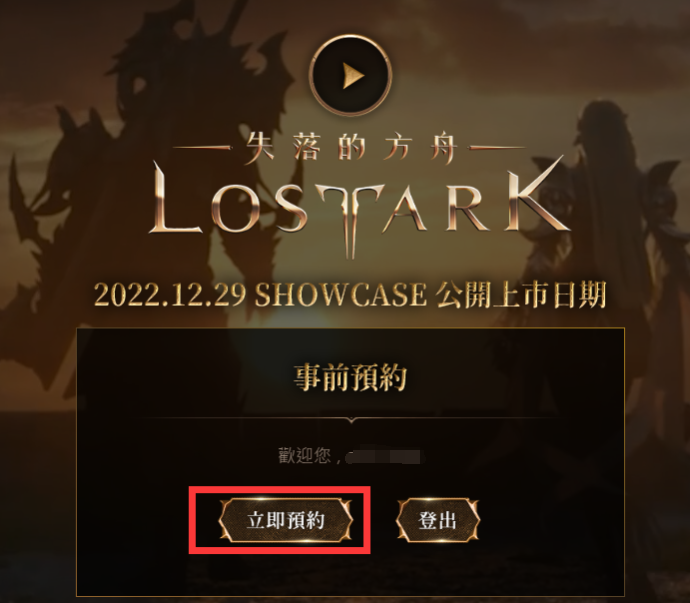The height and width of the screenshot is (603, 690).
Task: Click the letter K in the logo
Action: coord(535,196)
